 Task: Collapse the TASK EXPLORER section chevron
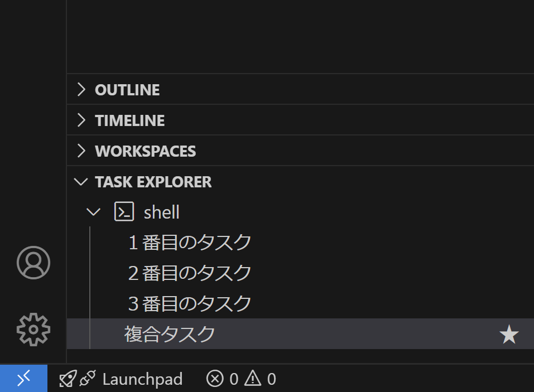pyautogui.click(x=81, y=182)
